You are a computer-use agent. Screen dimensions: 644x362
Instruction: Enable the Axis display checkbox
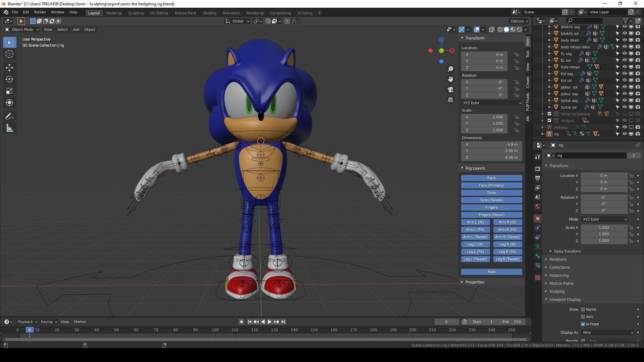pyautogui.click(x=583, y=317)
